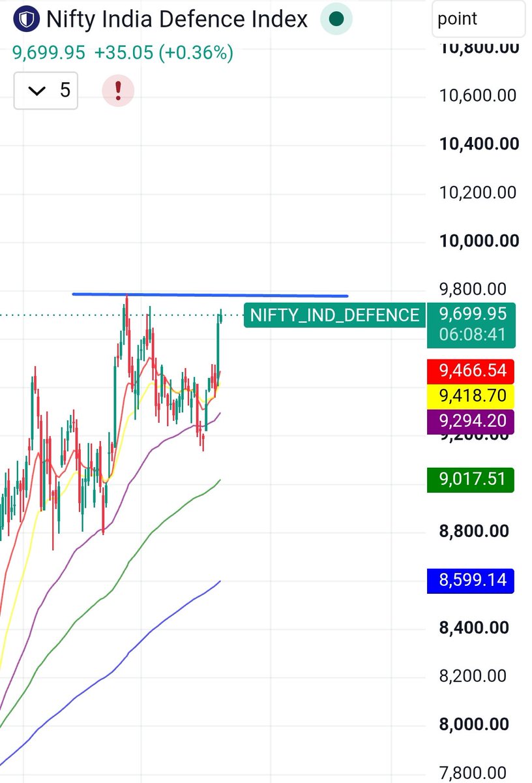Click the 9,800.00 price axis label
The width and height of the screenshot is (532, 783).
click(x=474, y=289)
